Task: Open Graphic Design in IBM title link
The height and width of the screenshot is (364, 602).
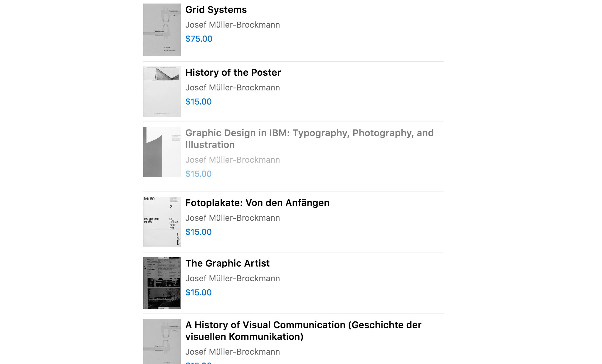Action: pos(310,139)
